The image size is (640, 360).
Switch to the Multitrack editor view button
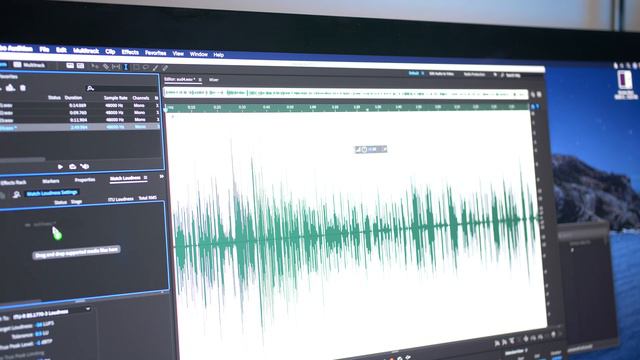tap(29, 64)
